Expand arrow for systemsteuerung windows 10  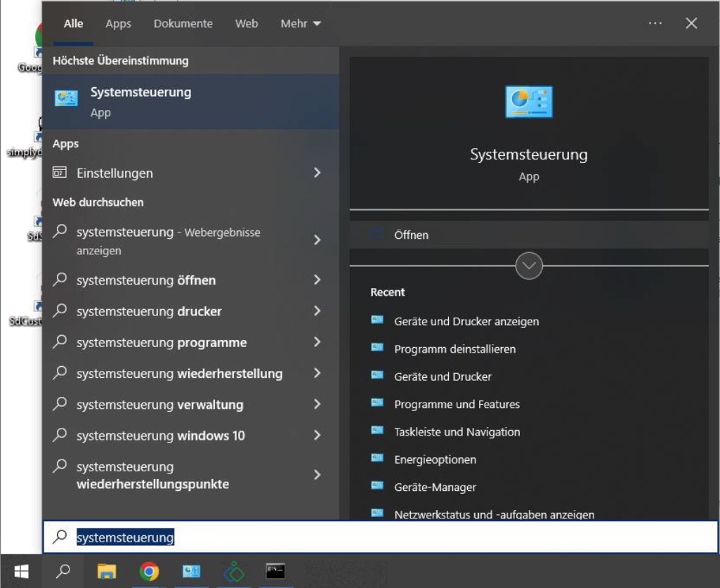click(x=318, y=435)
